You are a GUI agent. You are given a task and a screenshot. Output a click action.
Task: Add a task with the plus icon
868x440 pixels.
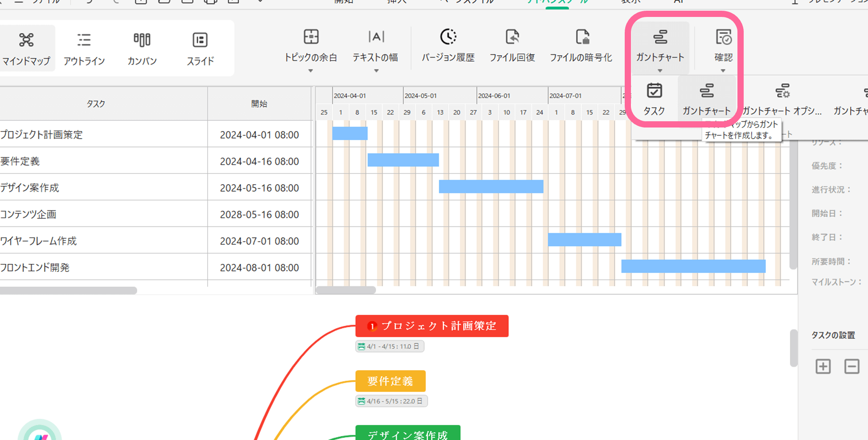823,366
